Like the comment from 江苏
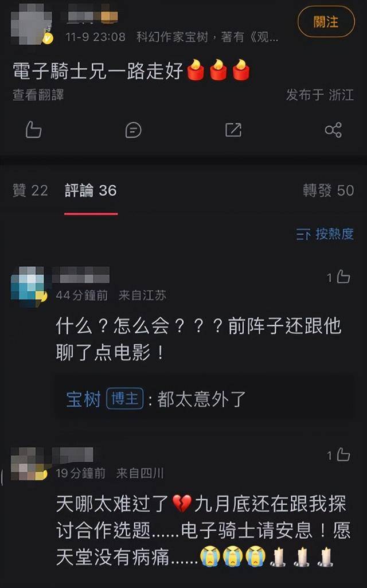367x588 pixels. 343,277
